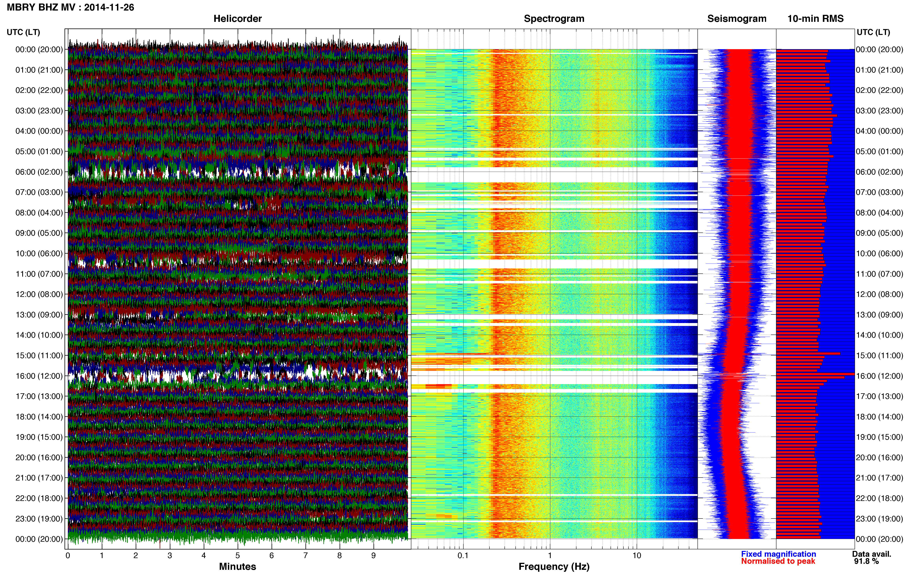Click left time label '06:00 (02:00)'
This screenshot has width=924, height=578.
coord(39,172)
